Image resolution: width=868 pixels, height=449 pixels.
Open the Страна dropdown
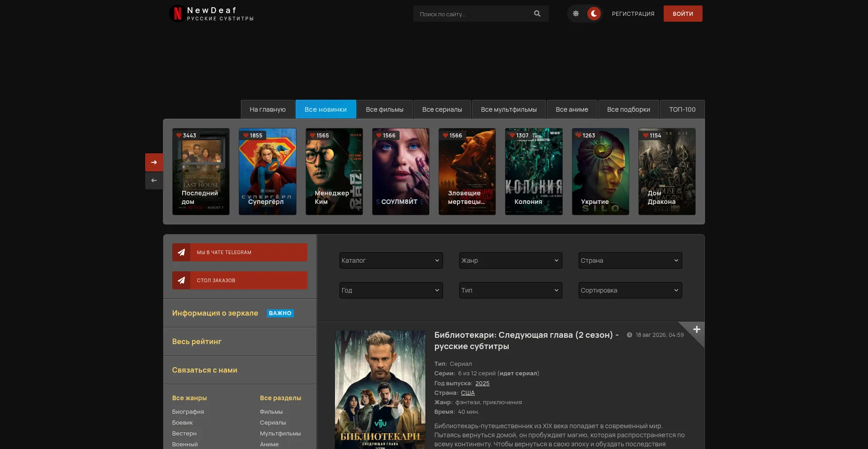point(630,260)
